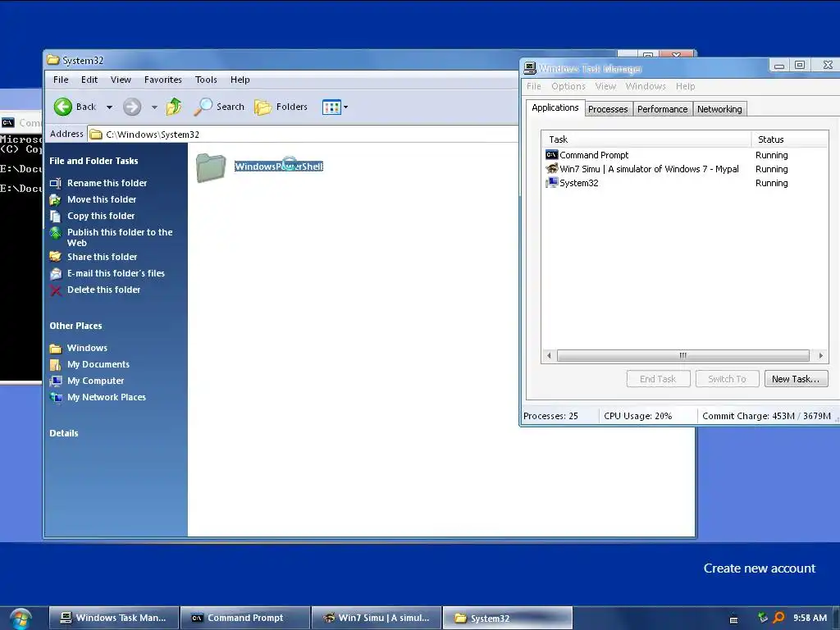Collapse the Other Places section header
The height and width of the screenshot is (630, 840).
[75, 326]
